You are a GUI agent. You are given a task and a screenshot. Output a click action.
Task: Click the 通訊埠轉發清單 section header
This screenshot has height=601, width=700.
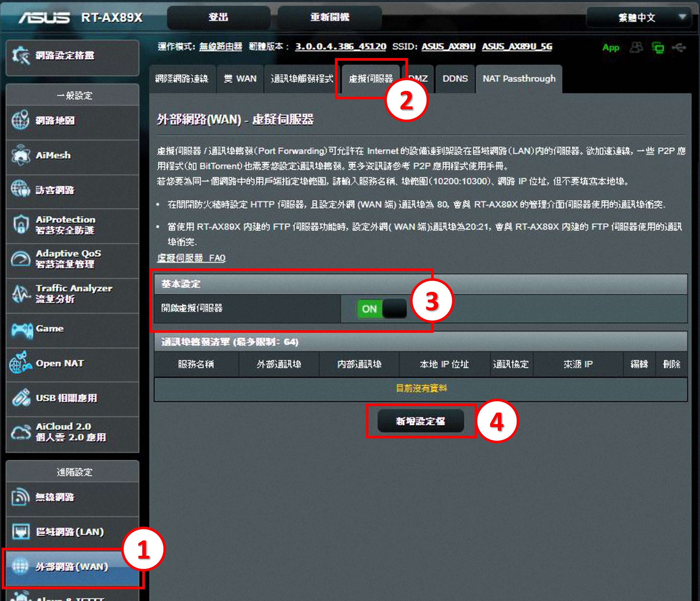tap(421, 342)
